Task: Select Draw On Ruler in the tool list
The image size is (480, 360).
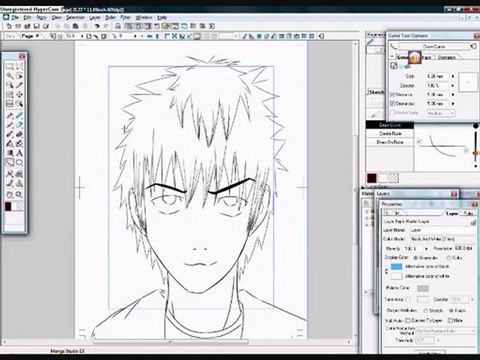Action: [x=390, y=142]
